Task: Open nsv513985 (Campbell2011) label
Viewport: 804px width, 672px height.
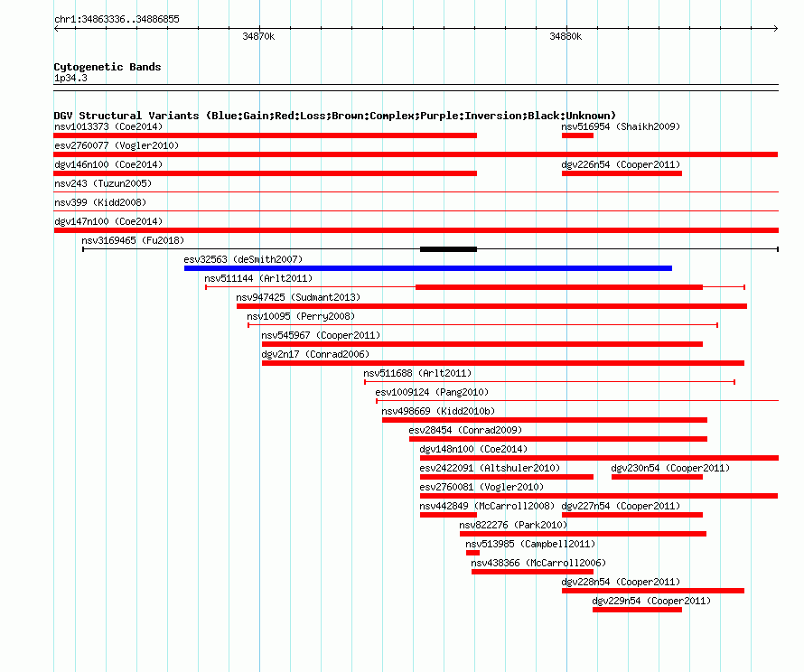Action: point(530,544)
